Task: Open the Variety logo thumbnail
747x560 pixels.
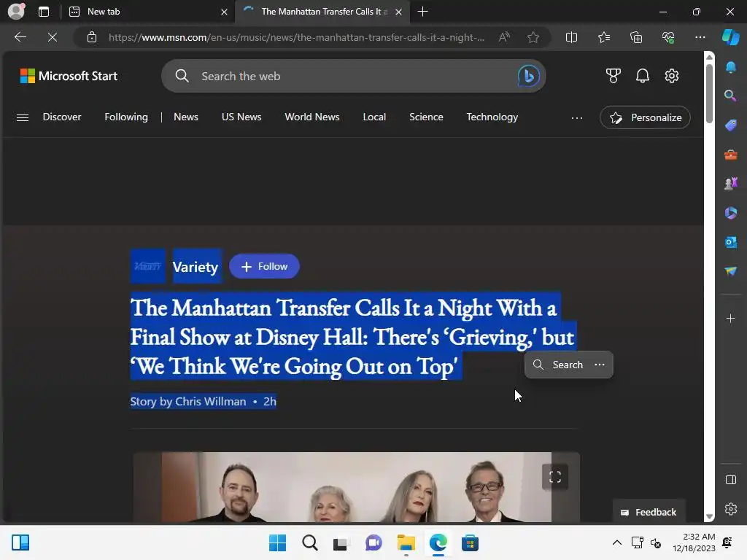Action: coord(147,266)
